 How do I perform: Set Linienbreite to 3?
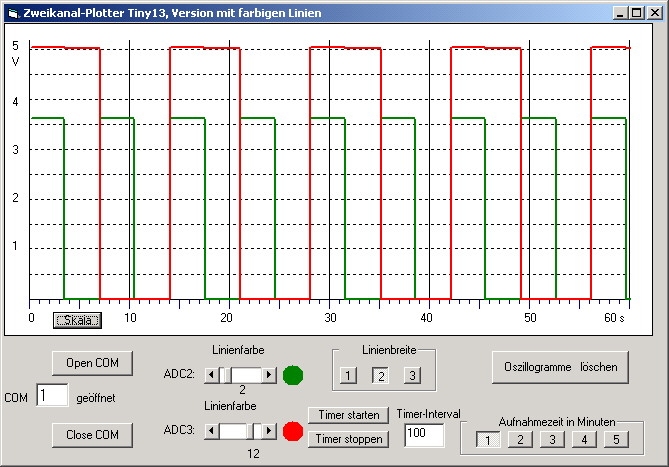412,376
